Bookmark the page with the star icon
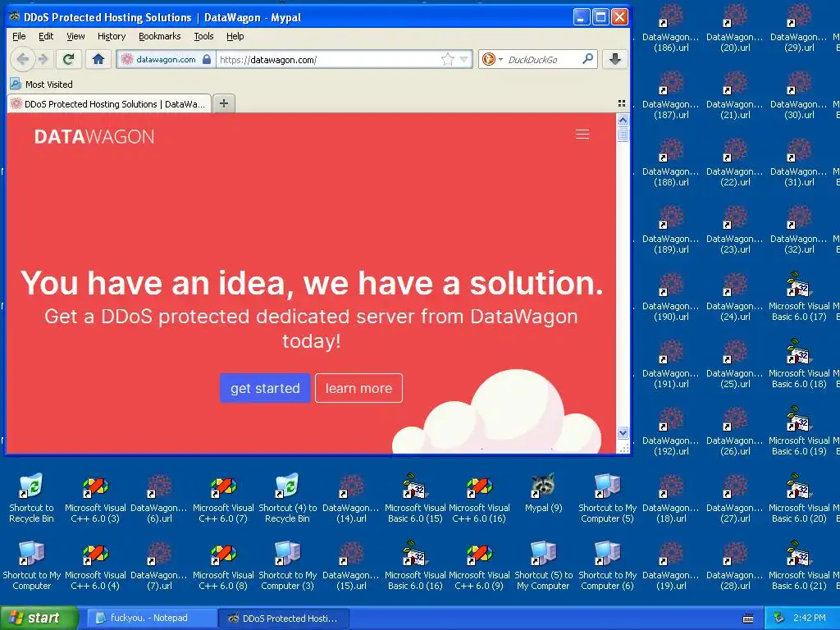 447,59
